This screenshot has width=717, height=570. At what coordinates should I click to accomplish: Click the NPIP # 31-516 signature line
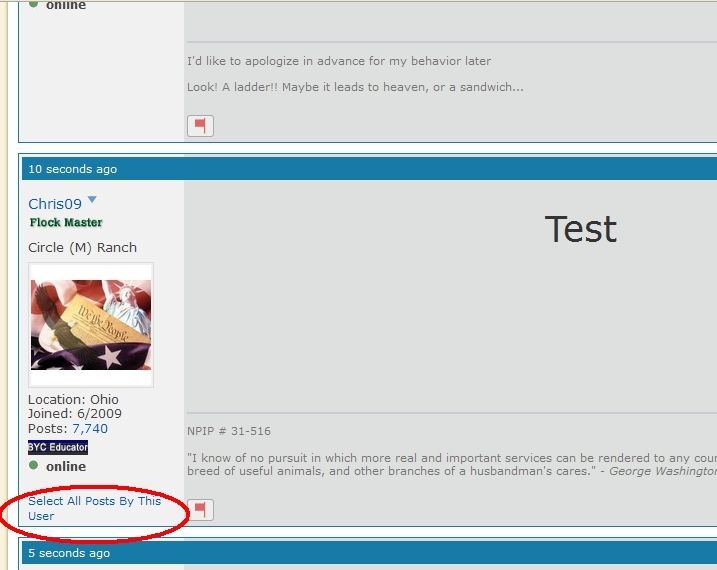tap(229, 432)
